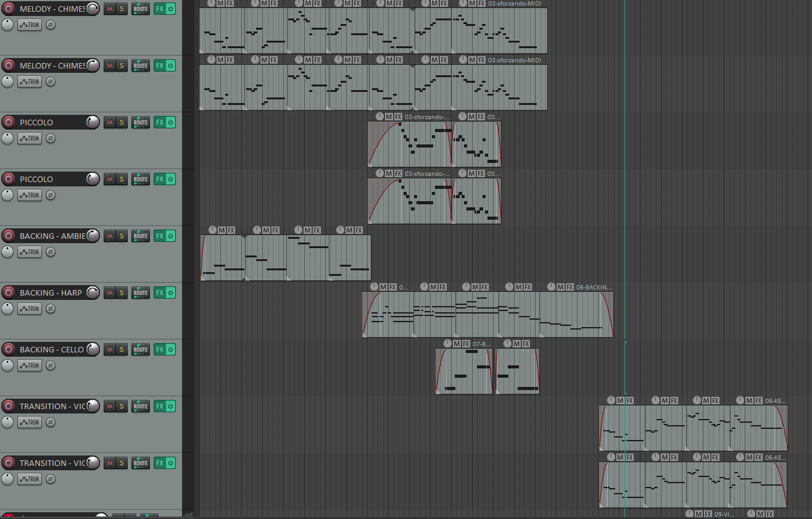
Task: Click TRIM envelope button on BACKING - HARP
Action: point(30,309)
